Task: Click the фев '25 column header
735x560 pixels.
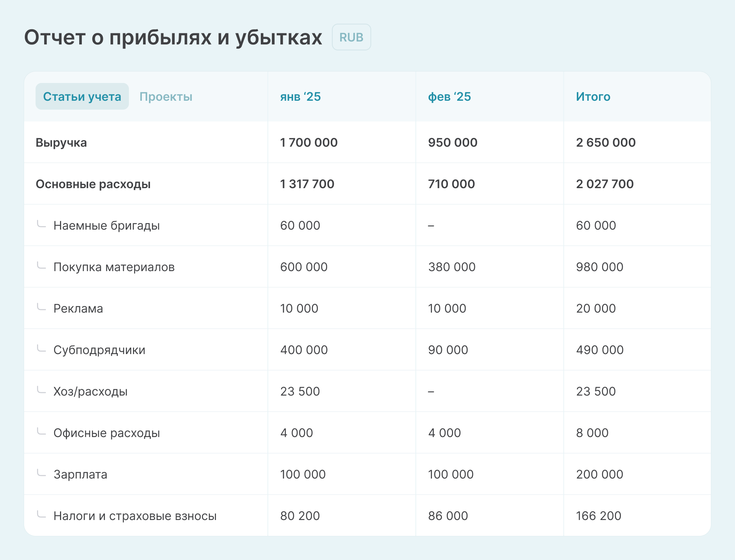Action: point(449,97)
